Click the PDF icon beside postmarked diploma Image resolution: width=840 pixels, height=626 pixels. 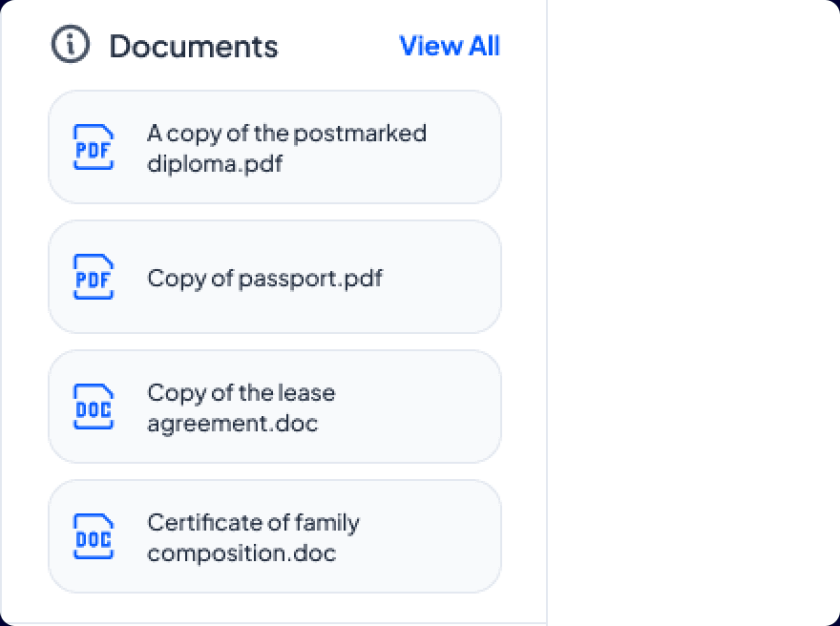click(93, 147)
